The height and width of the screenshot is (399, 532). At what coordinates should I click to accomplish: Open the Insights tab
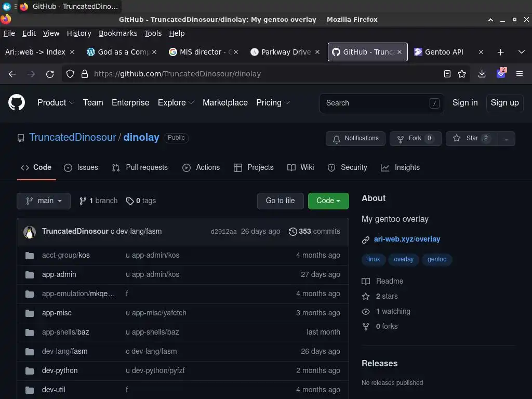point(401,168)
